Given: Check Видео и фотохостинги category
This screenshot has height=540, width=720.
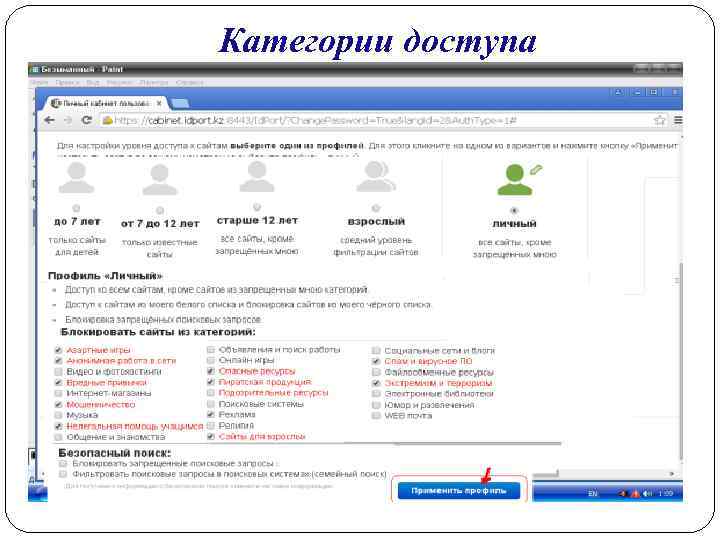Looking at the screenshot, I should pos(58,371).
